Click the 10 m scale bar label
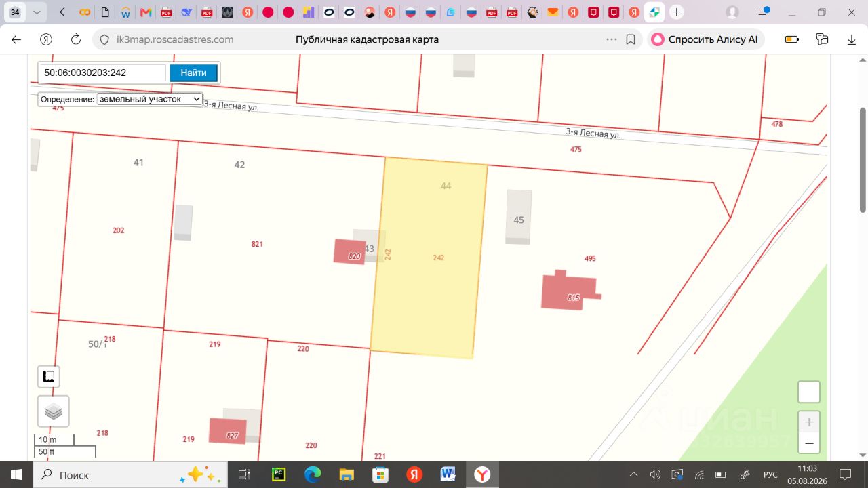 (x=47, y=439)
